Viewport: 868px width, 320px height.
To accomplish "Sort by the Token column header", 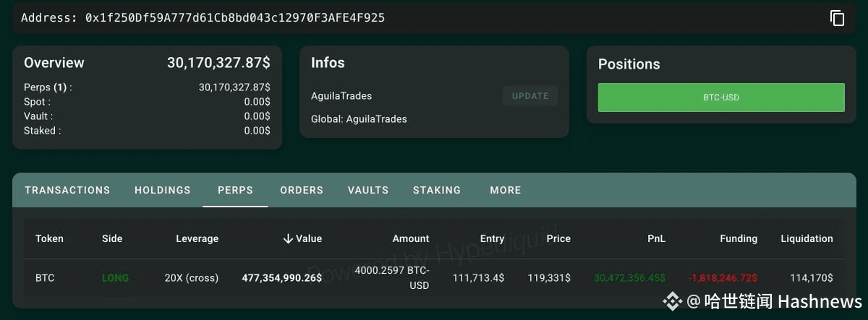I will (x=49, y=238).
